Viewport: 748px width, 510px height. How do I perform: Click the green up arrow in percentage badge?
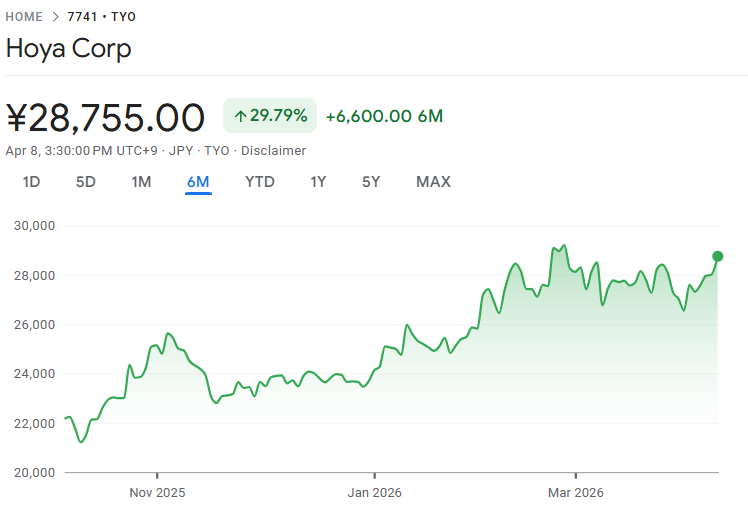pyautogui.click(x=240, y=116)
